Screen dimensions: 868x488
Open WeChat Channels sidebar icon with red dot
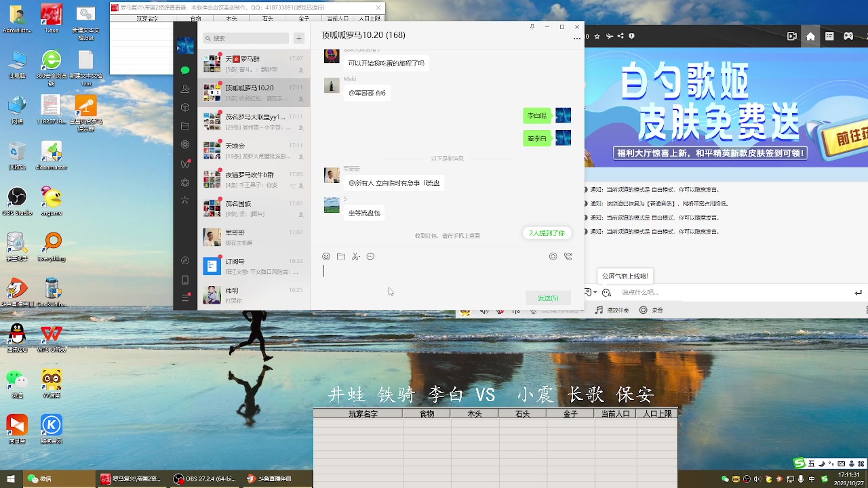tap(185, 163)
